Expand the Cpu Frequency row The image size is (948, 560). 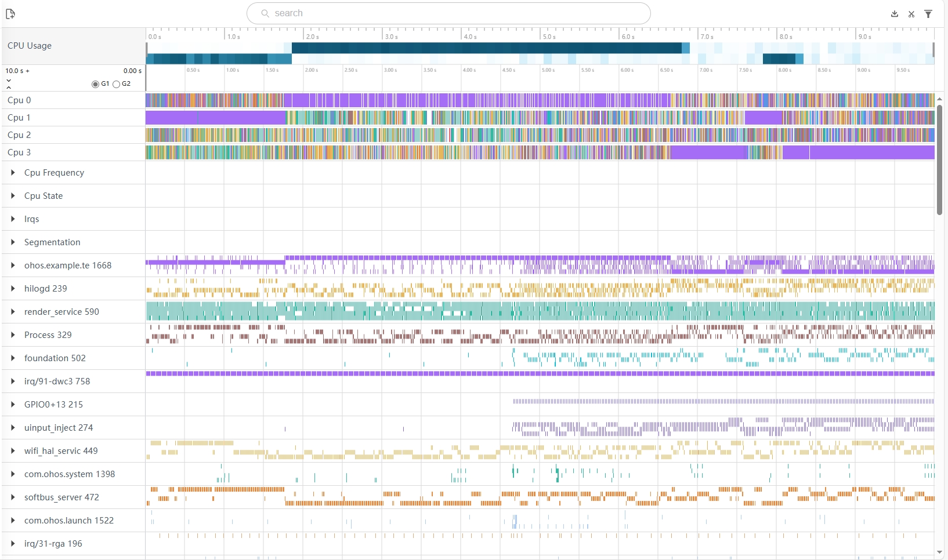pos(13,173)
